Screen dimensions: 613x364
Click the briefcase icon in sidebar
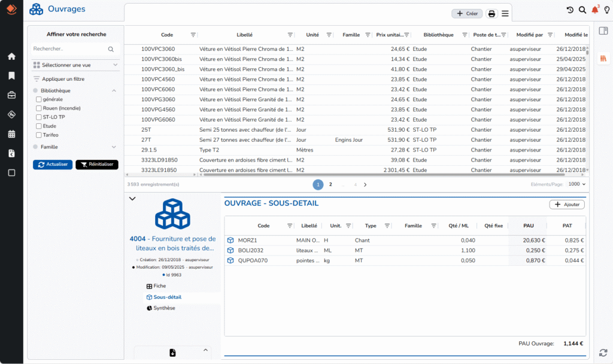click(x=11, y=95)
